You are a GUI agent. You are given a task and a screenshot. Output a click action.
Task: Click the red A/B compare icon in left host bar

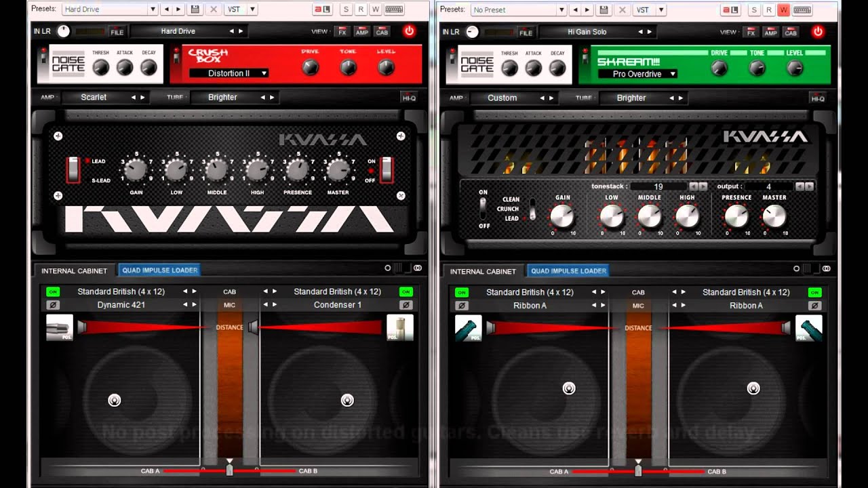click(x=322, y=9)
